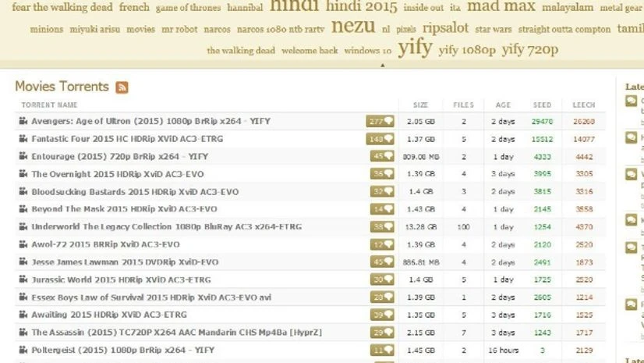Screen dimensions: 644x363
Task: Click comments badge for Poltergeist (2015)
Action: click(382, 351)
